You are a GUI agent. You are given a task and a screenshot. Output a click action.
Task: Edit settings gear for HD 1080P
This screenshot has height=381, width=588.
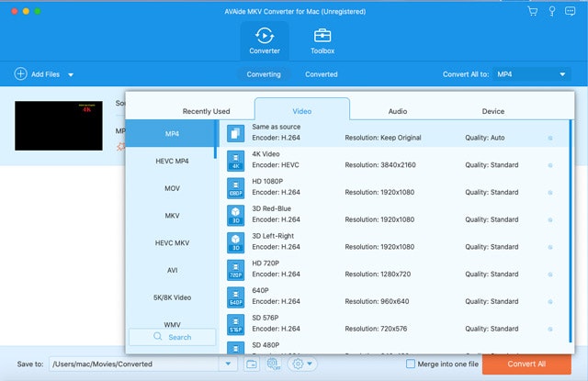click(x=550, y=193)
